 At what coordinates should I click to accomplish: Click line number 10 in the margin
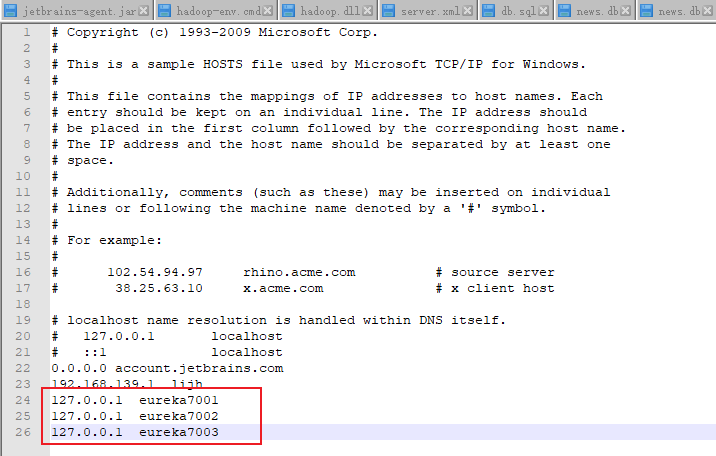pyautogui.click(x=23, y=176)
